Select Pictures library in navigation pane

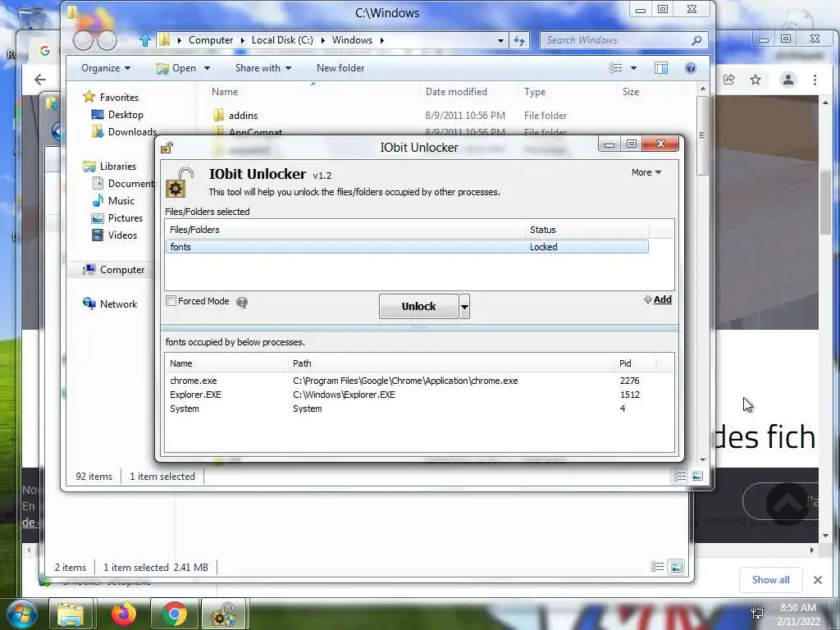click(x=126, y=218)
